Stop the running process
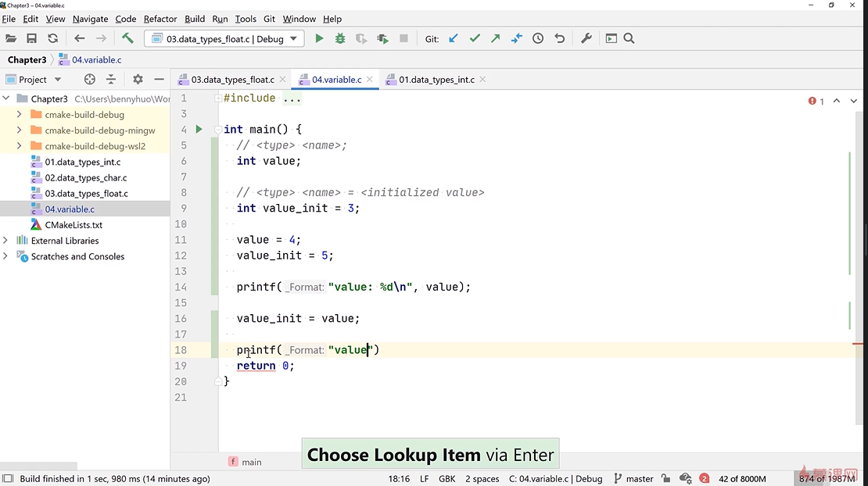Screen dimensions: 868x486 (404, 39)
